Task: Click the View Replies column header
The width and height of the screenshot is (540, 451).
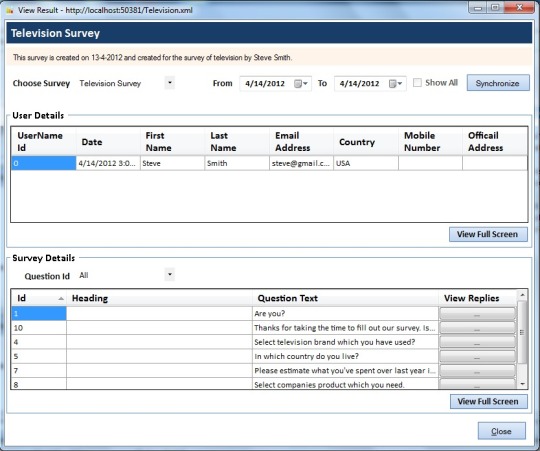Action: 478,298
